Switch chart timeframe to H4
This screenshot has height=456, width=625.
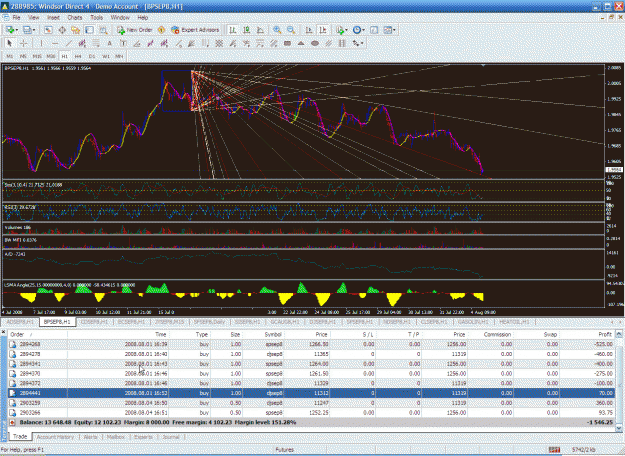78,56
